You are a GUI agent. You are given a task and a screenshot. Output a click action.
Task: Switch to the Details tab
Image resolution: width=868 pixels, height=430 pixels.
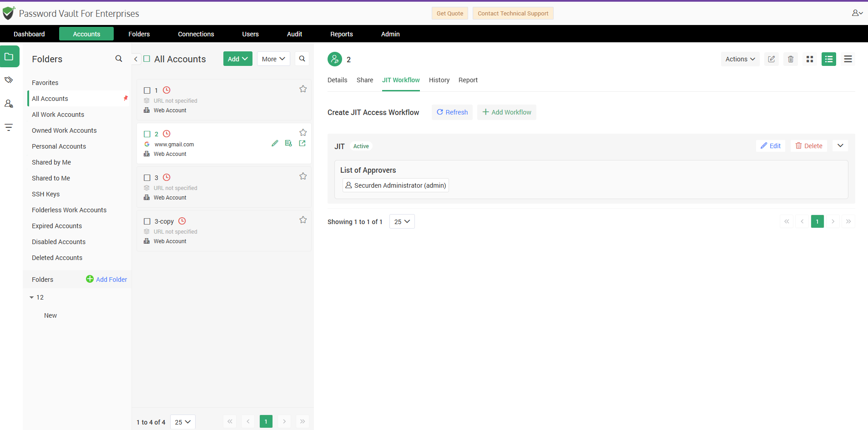pos(337,80)
